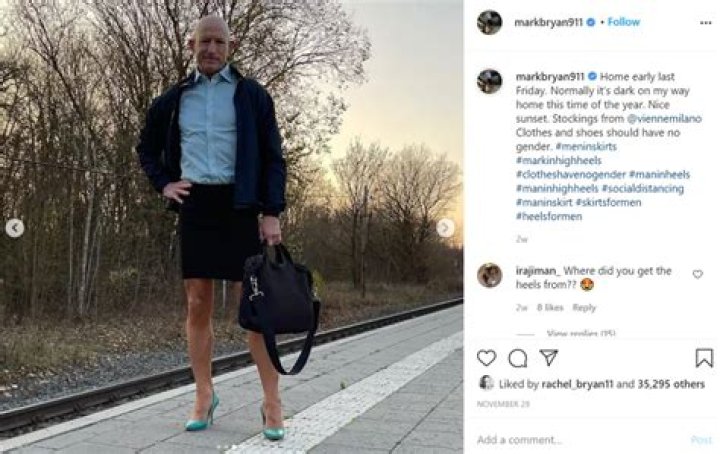Open comments via speech bubble icon
Screen dimensions: 720x454
[x=518, y=358]
